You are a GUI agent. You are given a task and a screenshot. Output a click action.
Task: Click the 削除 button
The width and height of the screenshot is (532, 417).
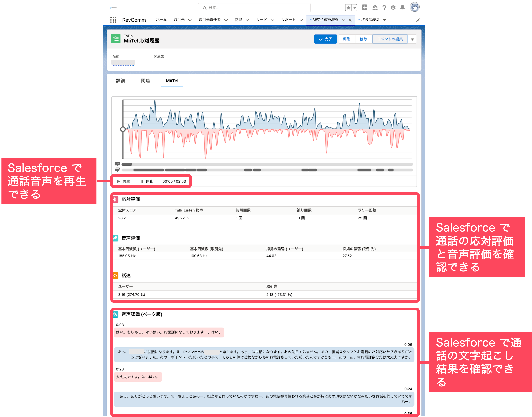click(x=363, y=39)
